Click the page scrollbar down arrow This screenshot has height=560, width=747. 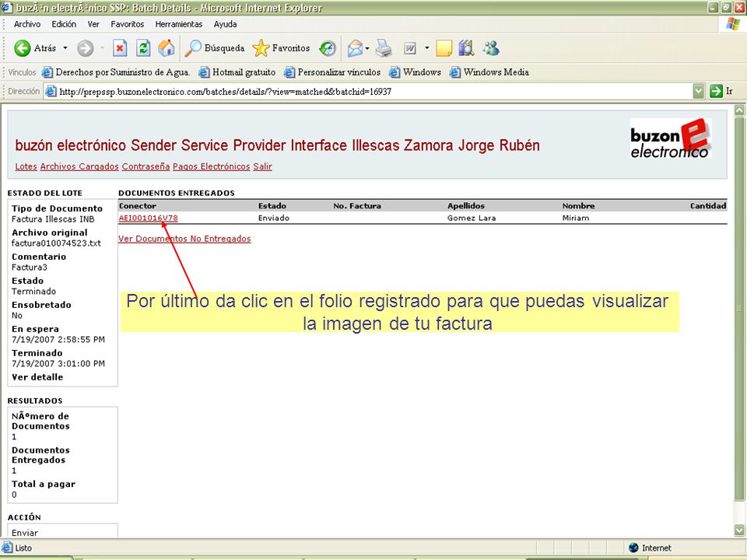739,530
